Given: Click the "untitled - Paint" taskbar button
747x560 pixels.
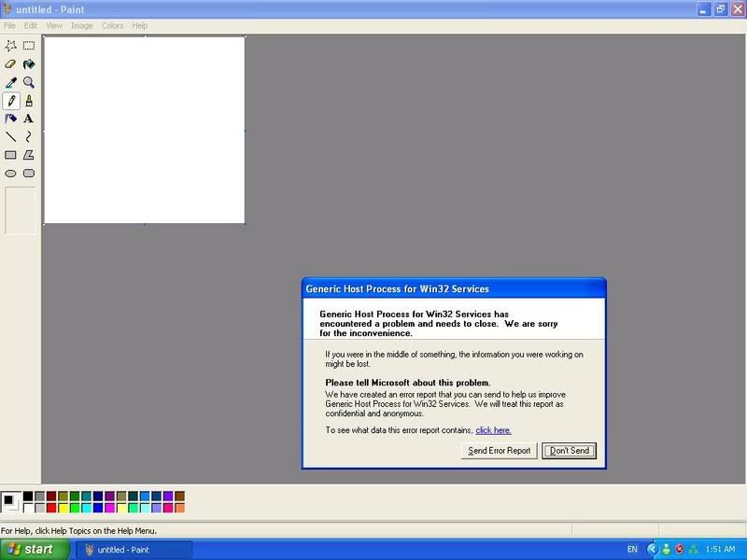Looking at the screenshot, I should (x=135, y=550).
